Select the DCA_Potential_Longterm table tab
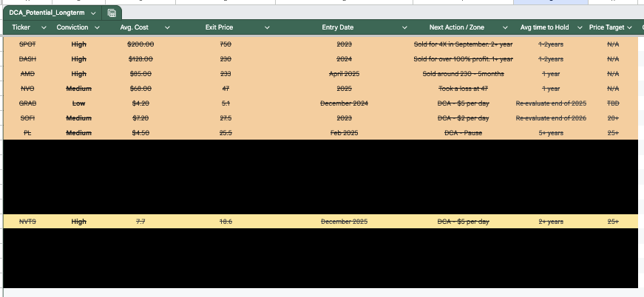The image size is (644, 297). point(47,13)
